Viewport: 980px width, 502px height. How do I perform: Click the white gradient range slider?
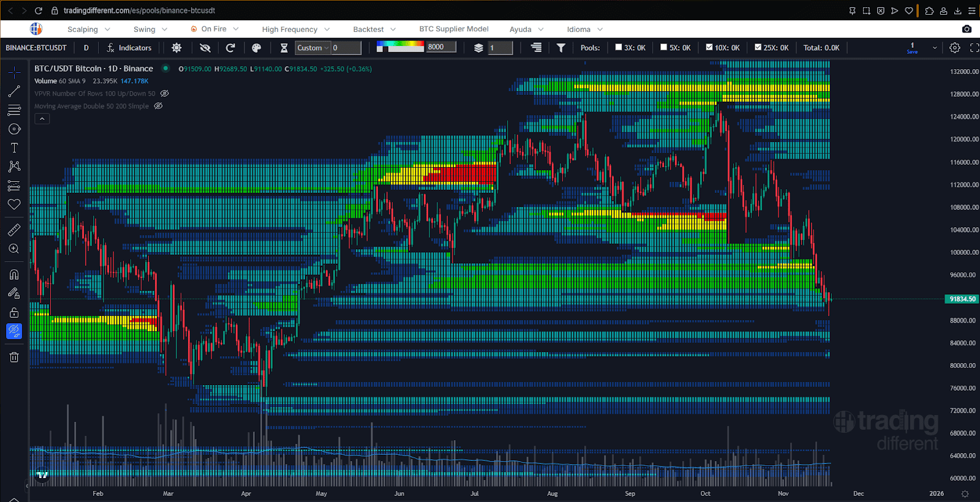[x=400, y=50]
